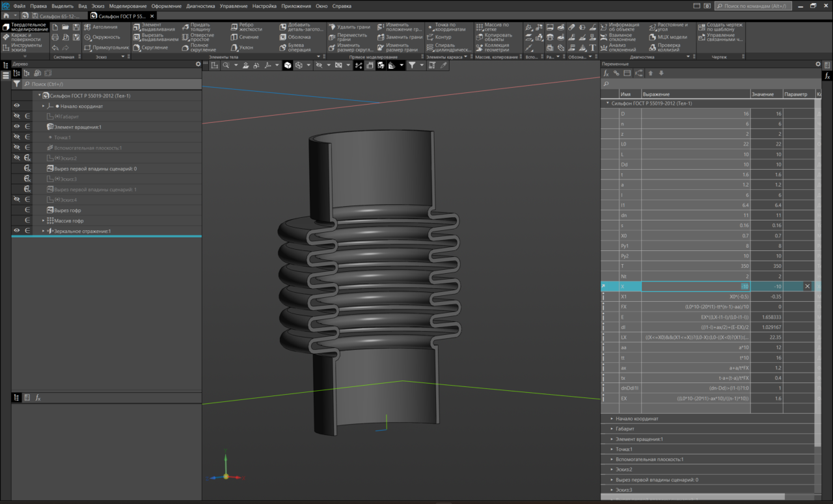The height and width of the screenshot is (504, 833).
Task: Apply the Скругление fillet tool
Action: click(150, 47)
